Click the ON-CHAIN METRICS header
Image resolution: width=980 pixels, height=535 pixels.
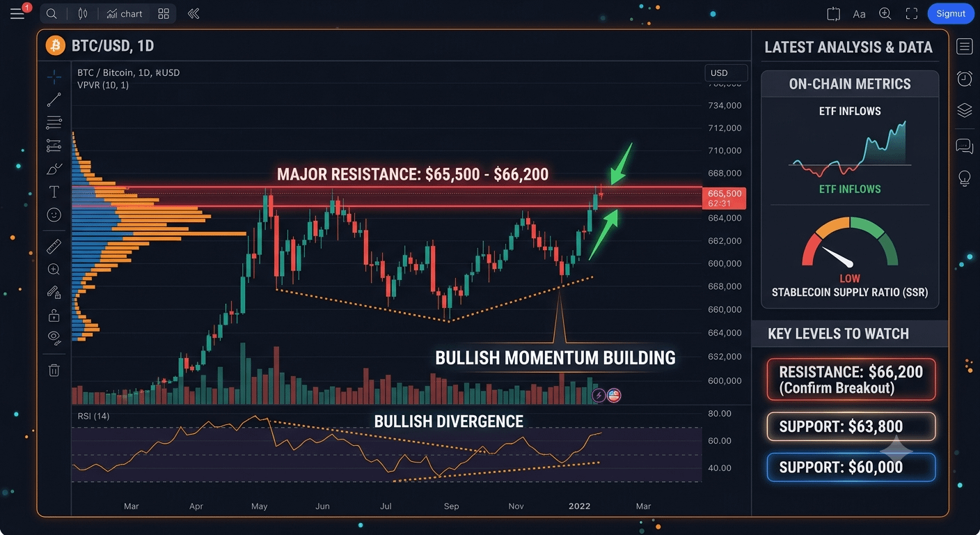(x=850, y=84)
